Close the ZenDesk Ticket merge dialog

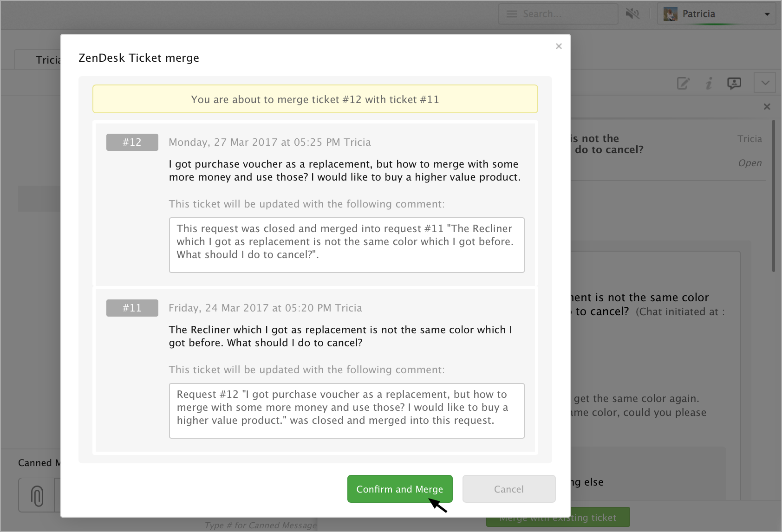click(559, 46)
